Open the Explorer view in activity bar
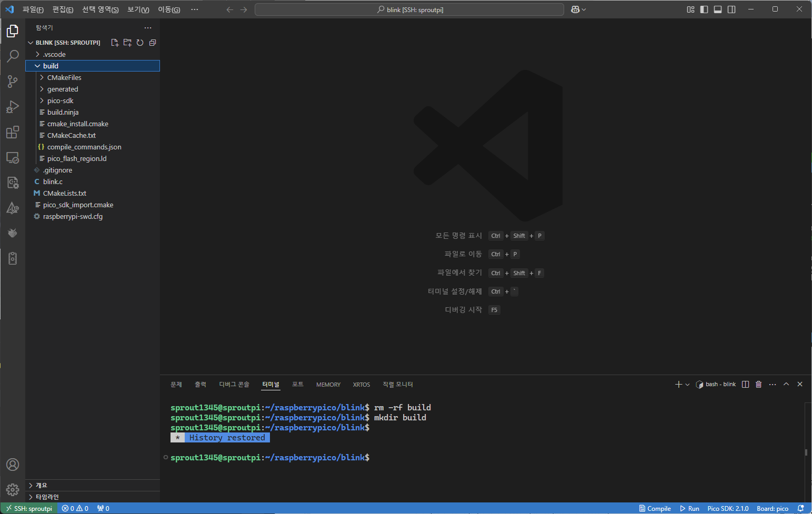This screenshot has width=812, height=514. [x=13, y=31]
